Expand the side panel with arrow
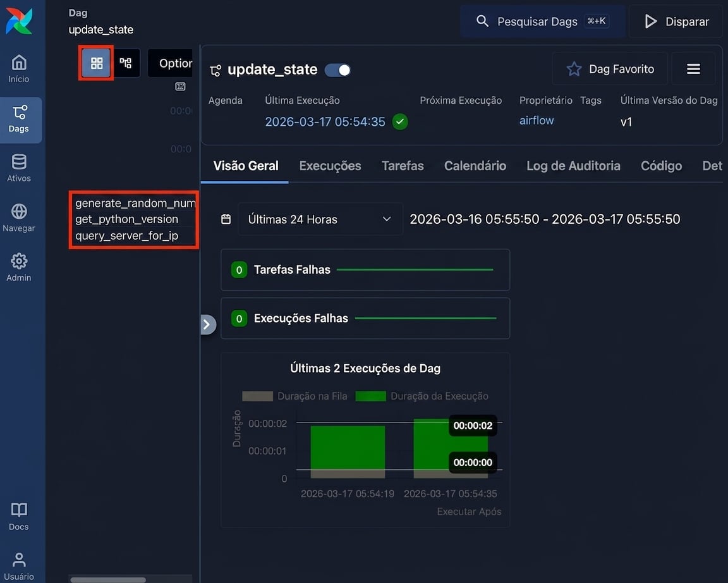 coord(207,324)
